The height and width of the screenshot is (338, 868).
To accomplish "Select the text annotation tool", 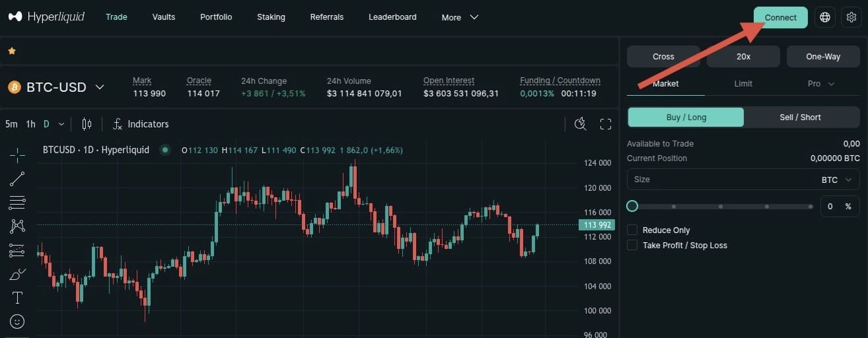I will pyautogui.click(x=17, y=298).
